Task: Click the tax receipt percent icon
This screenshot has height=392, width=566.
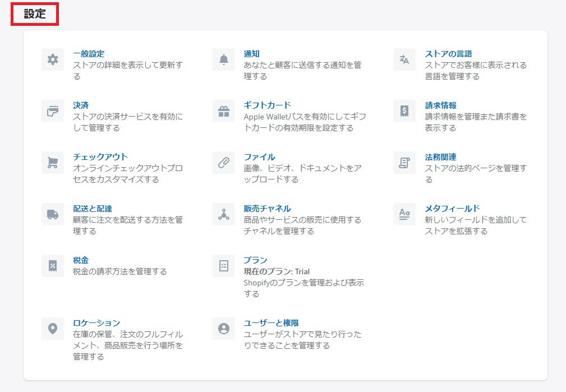Action: (53, 266)
